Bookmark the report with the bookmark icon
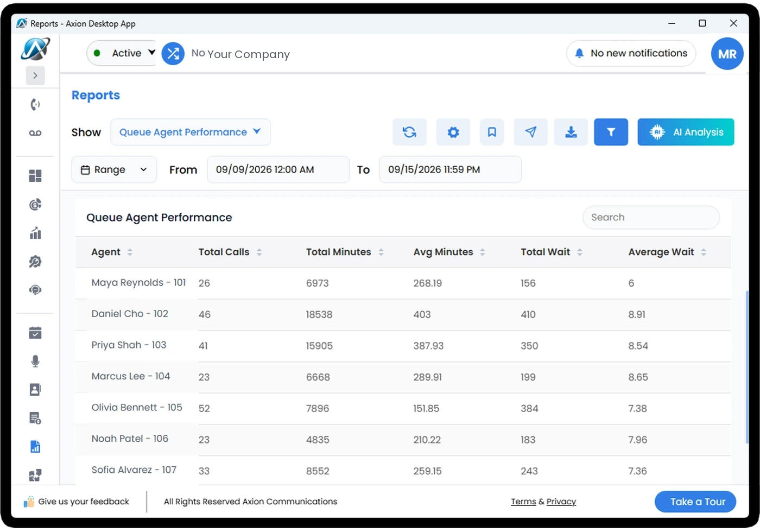760x532 pixels. [x=492, y=132]
